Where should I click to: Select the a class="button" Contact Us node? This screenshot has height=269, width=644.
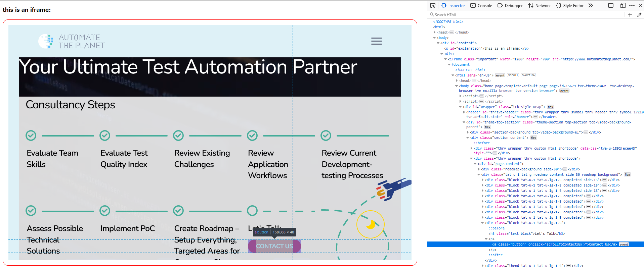pos(555,244)
